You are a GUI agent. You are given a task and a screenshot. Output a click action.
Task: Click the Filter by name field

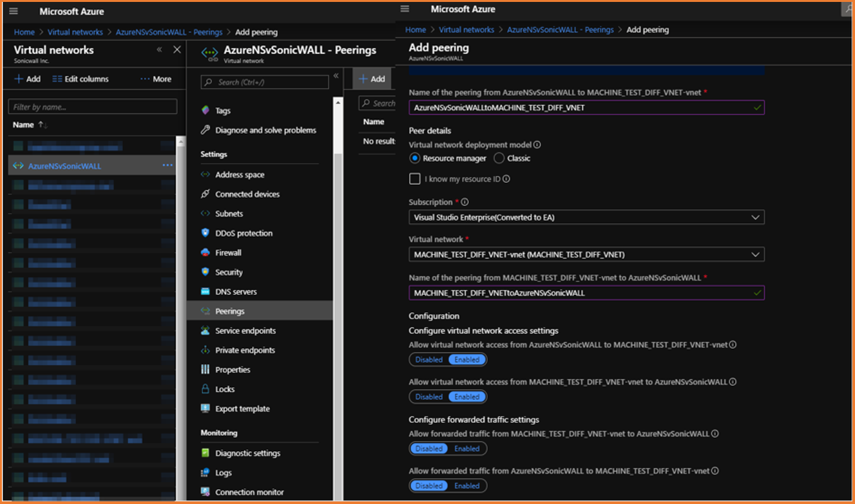(93, 107)
